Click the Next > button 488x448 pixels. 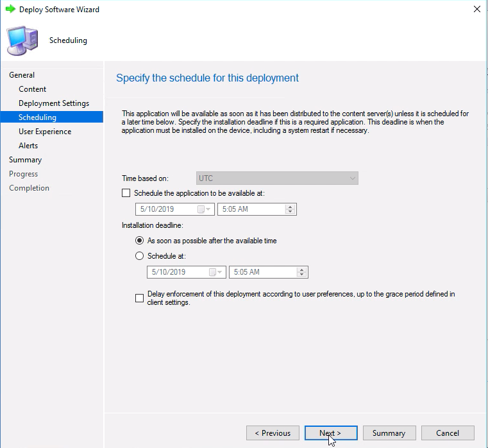[x=331, y=433]
